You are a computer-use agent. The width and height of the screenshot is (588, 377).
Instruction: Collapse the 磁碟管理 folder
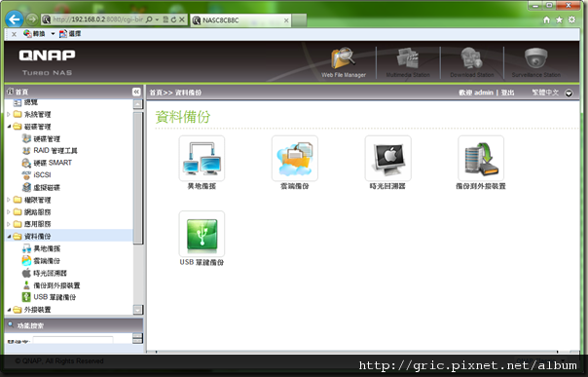pyautogui.click(x=9, y=127)
